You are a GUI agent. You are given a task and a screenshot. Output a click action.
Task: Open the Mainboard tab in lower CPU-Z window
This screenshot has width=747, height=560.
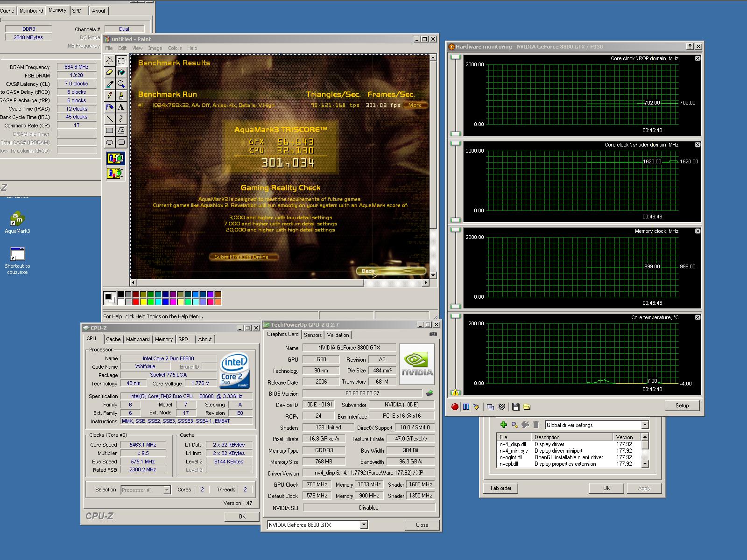pos(138,339)
